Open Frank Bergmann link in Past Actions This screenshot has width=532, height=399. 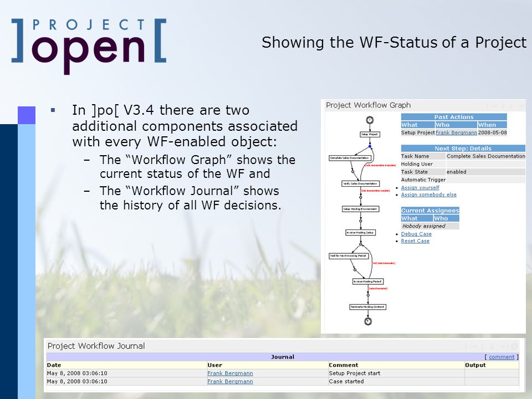coord(456,132)
